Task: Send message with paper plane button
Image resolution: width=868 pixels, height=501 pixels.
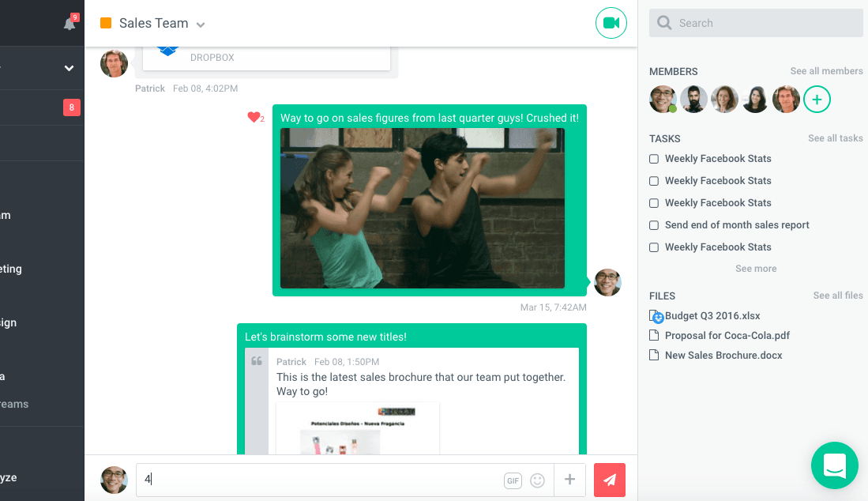Action: 609,480
